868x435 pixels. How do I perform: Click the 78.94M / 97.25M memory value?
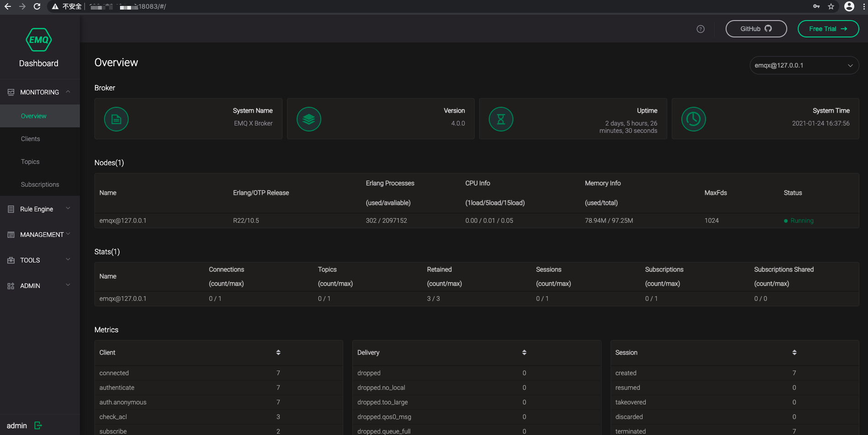pos(609,220)
